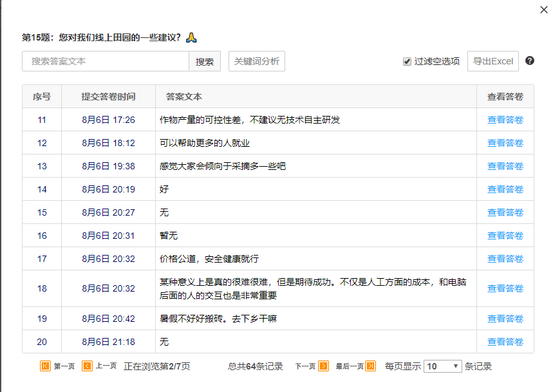Open 查看答卷 link for row 18

pyautogui.click(x=505, y=288)
